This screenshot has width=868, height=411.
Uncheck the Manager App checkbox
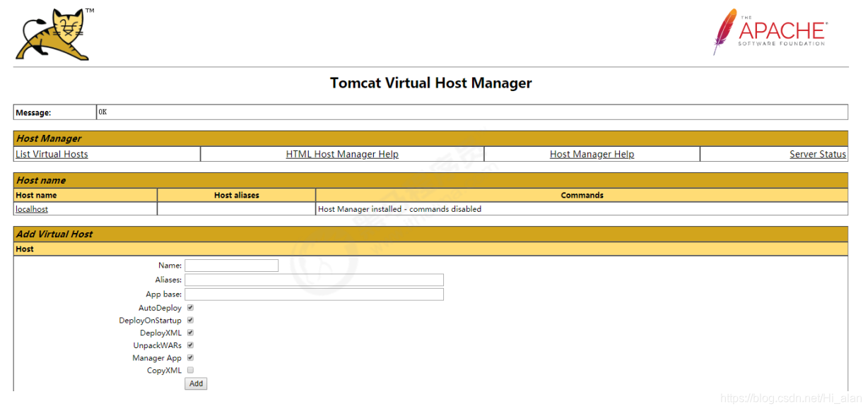coord(190,357)
